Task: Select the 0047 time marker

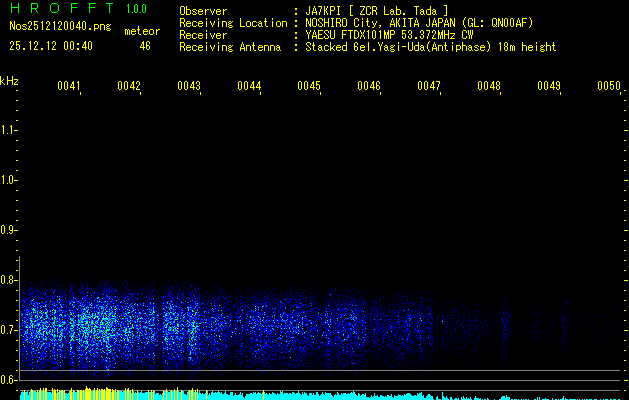Action: (429, 87)
